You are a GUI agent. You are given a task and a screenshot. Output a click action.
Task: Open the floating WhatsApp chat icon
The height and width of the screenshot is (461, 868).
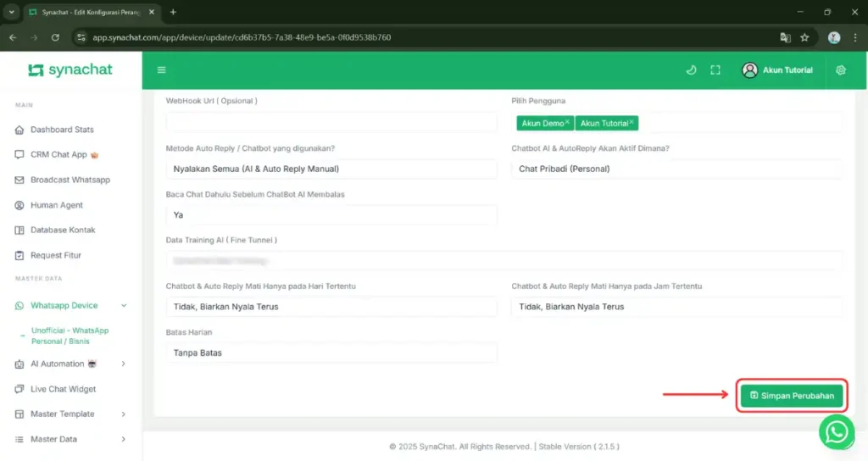click(837, 431)
